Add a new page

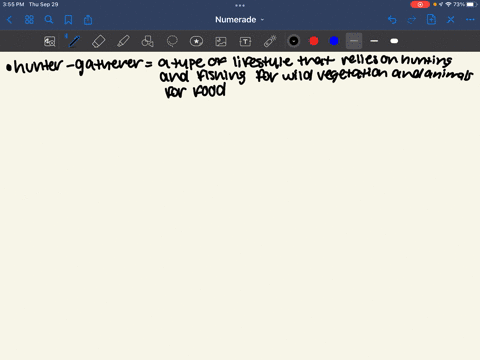431,20
